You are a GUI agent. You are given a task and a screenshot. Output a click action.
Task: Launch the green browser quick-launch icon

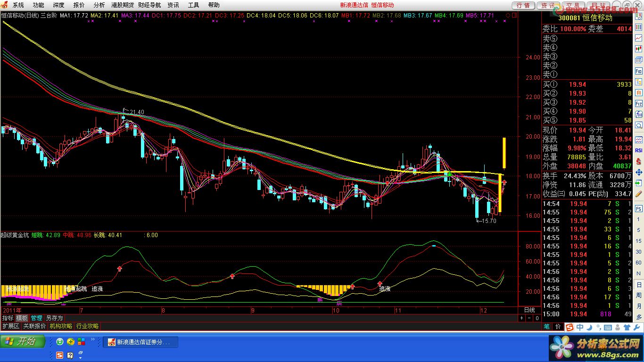pyautogui.click(x=60, y=341)
